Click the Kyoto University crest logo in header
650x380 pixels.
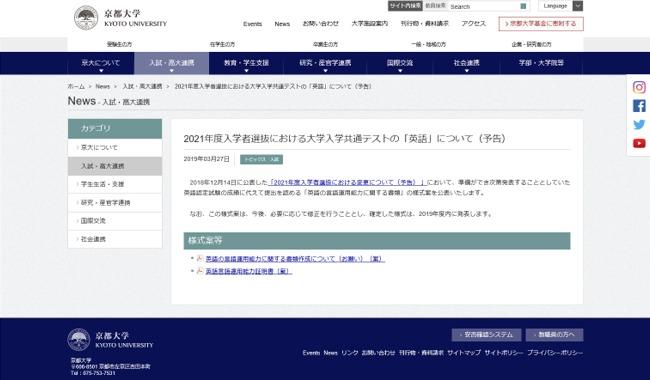click(86, 18)
